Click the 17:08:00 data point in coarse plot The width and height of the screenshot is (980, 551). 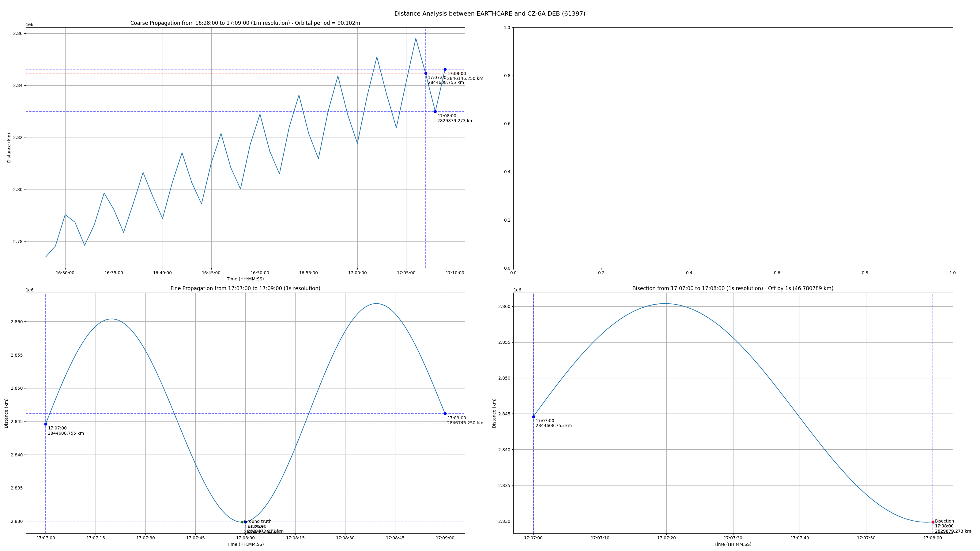click(x=435, y=111)
